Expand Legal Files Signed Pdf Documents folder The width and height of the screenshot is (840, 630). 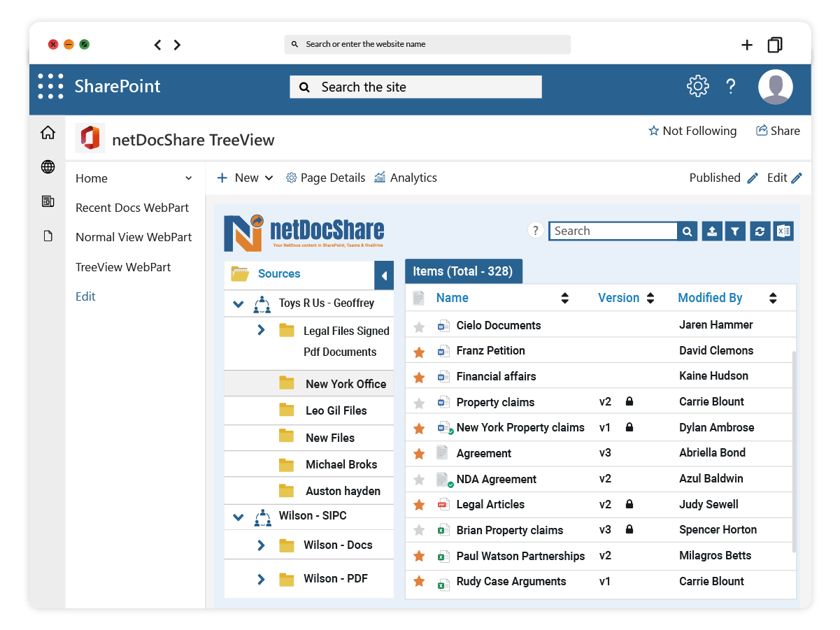click(x=261, y=330)
